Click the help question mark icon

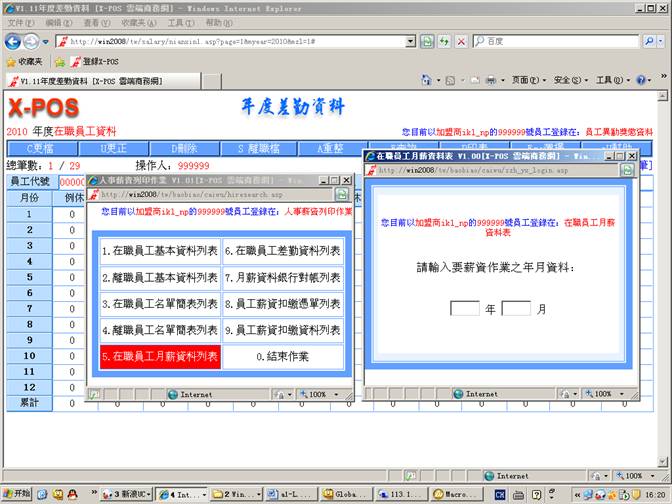640,80
